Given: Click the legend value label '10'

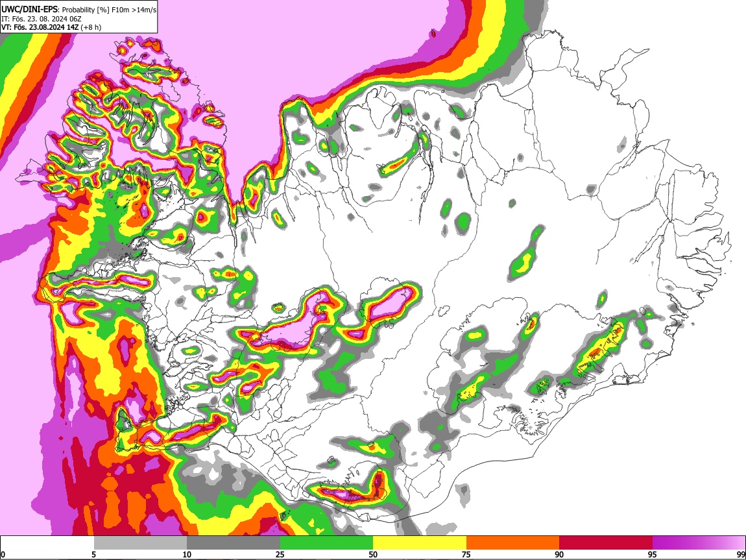Looking at the screenshot, I should (x=187, y=554).
